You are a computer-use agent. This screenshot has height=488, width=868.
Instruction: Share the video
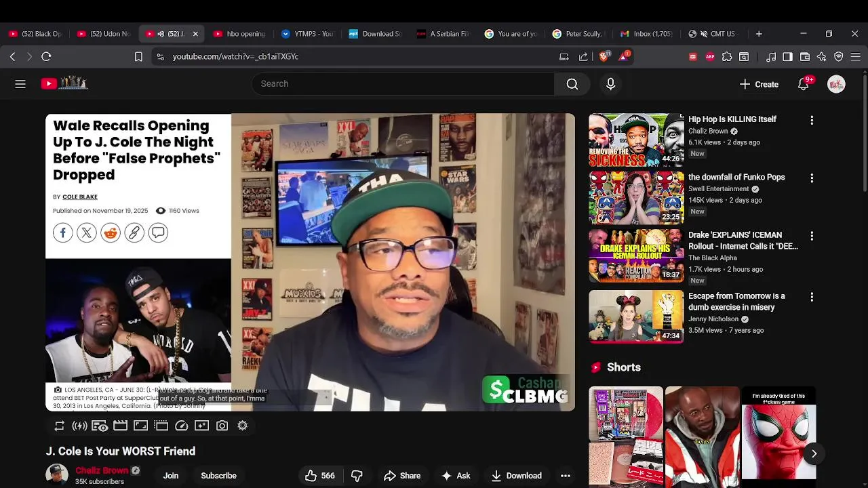pyautogui.click(x=402, y=476)
